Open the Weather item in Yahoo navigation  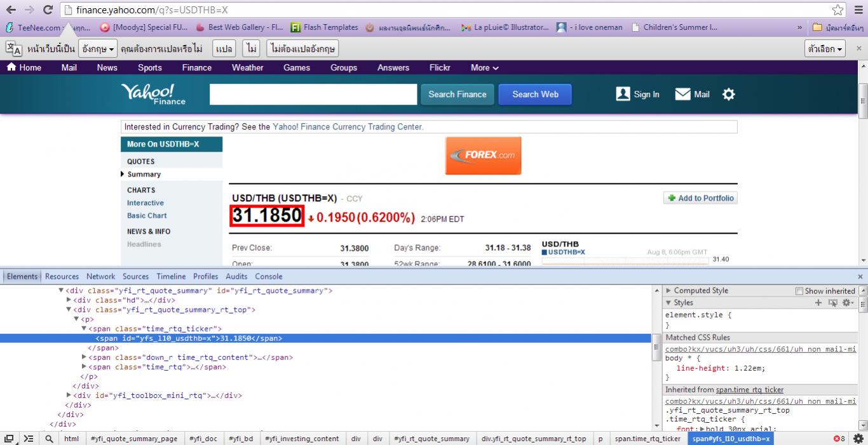247,67
